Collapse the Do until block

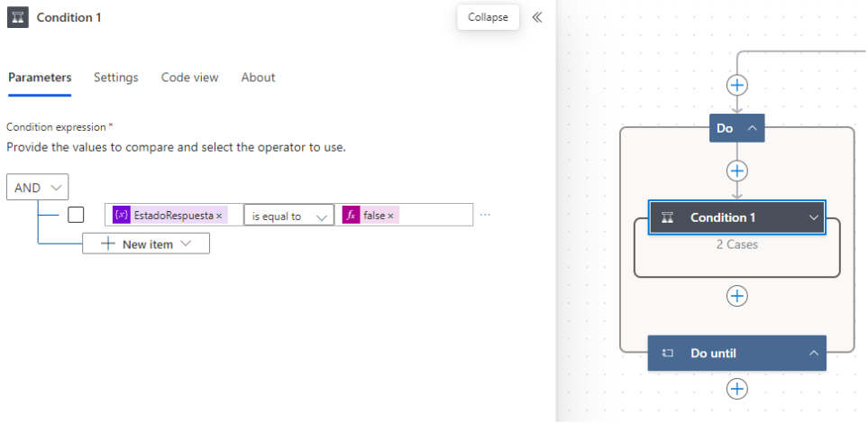pyautogui.click(x=813, y=354)
